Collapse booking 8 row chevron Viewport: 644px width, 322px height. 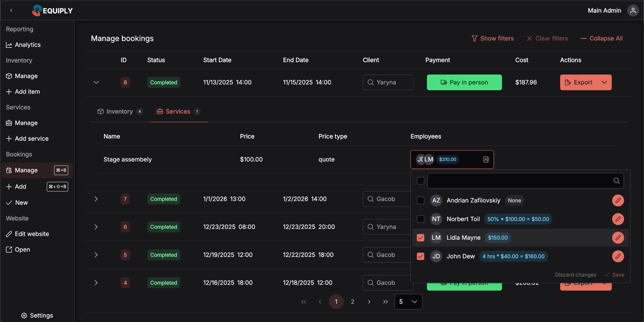96,82
